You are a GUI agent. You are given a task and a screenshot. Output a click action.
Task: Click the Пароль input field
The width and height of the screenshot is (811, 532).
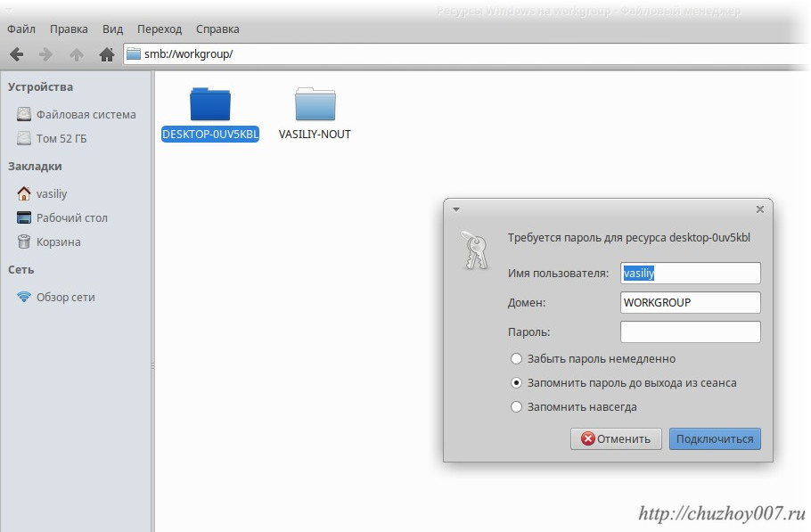click(690, 332)
